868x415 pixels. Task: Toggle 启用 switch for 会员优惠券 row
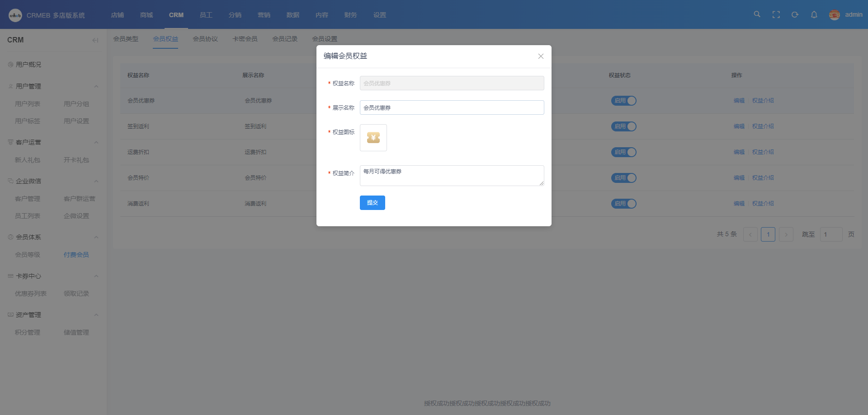(623, 101)
